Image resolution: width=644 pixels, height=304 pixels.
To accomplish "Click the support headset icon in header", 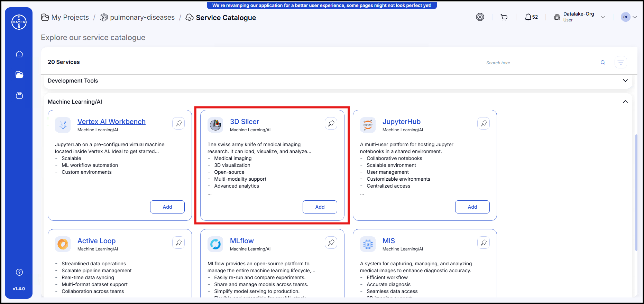I will click(x=480, y=17).
